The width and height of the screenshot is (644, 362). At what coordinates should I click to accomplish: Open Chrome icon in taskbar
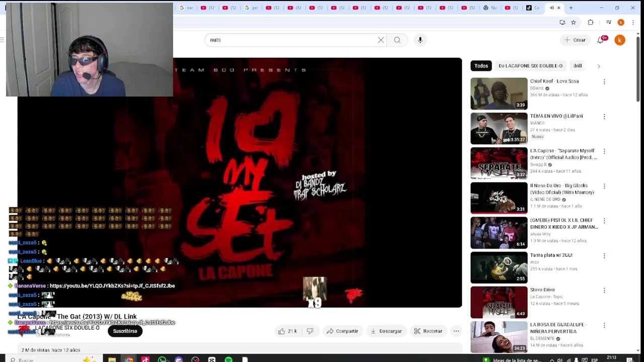pos(129,359)
